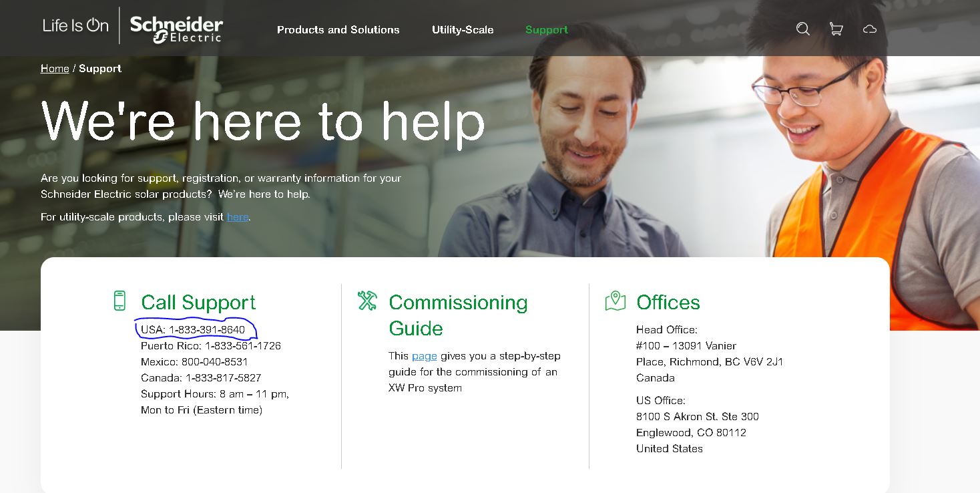Viewport: 980px width, 493px height.
Task: Click the Puerto Rico phone number
Action: (243, 346)
